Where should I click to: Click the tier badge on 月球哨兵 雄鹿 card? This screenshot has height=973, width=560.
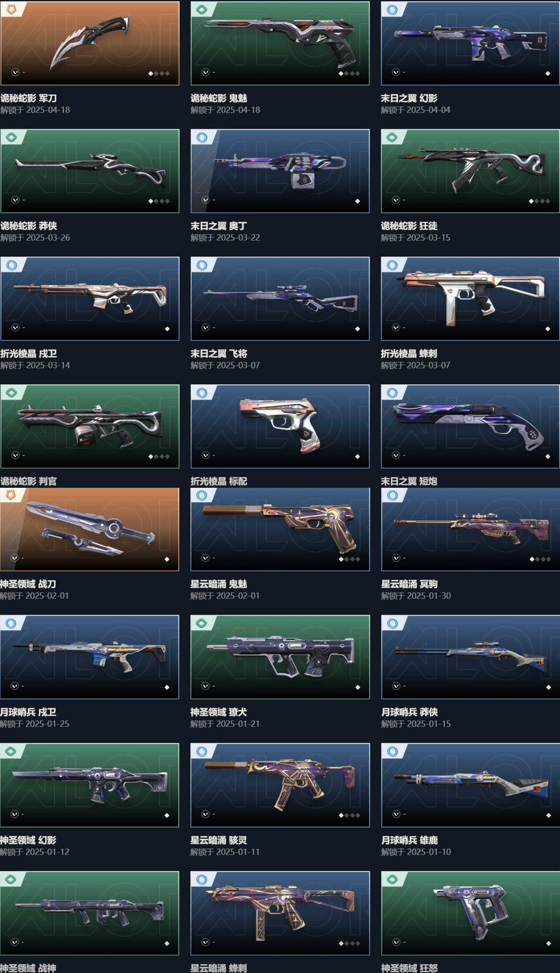tap(393, 751)
